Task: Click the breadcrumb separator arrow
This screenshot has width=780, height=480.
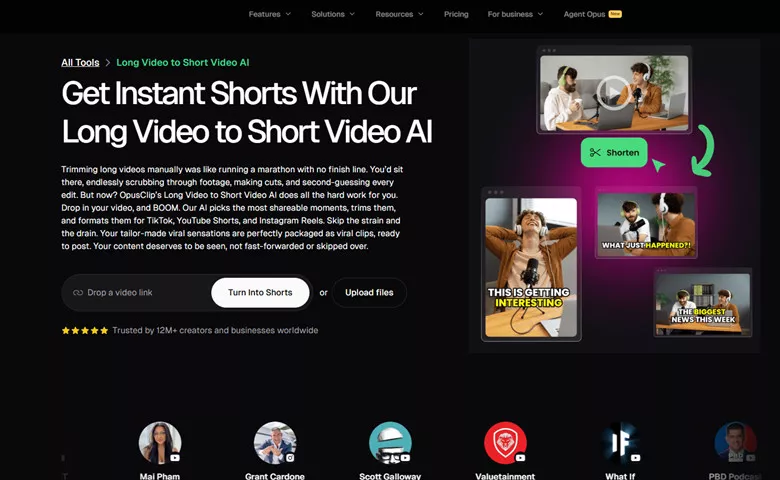Action: [107, 63]
